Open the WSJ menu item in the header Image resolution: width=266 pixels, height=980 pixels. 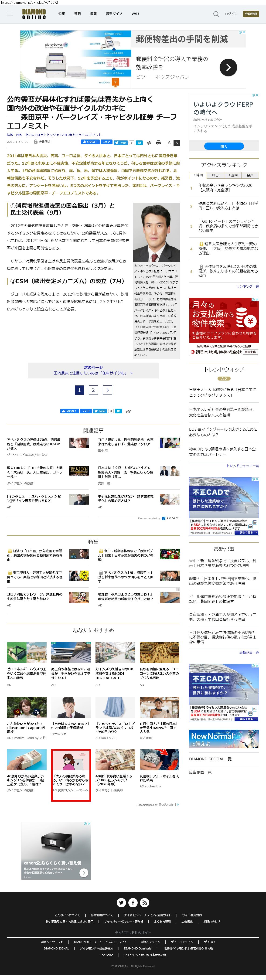135,14
